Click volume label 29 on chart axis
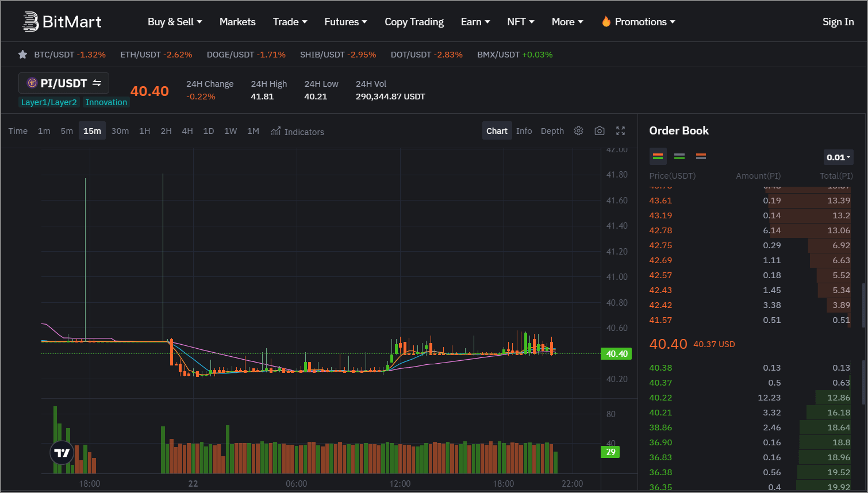Screen dimensions: 868x493 [x=610, y=452]
